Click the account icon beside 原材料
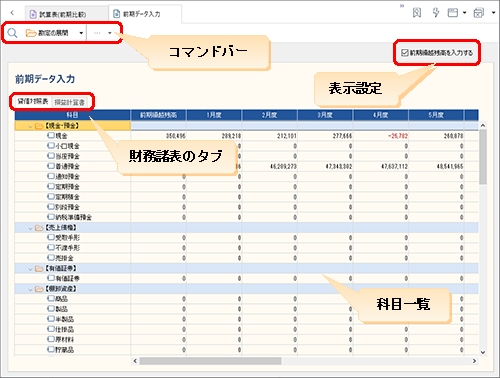Screen dimensions: 500x378 [x=51, y=339]
